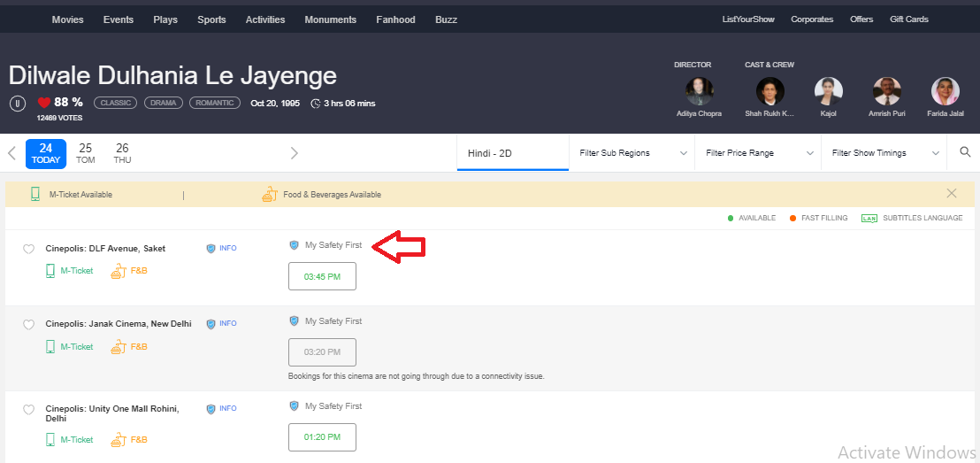The width and height of the screenshot is (980, 463).
Task: Click the Food & Beverages banner icon
Action: pyautogui.click(x=269, y=195)
